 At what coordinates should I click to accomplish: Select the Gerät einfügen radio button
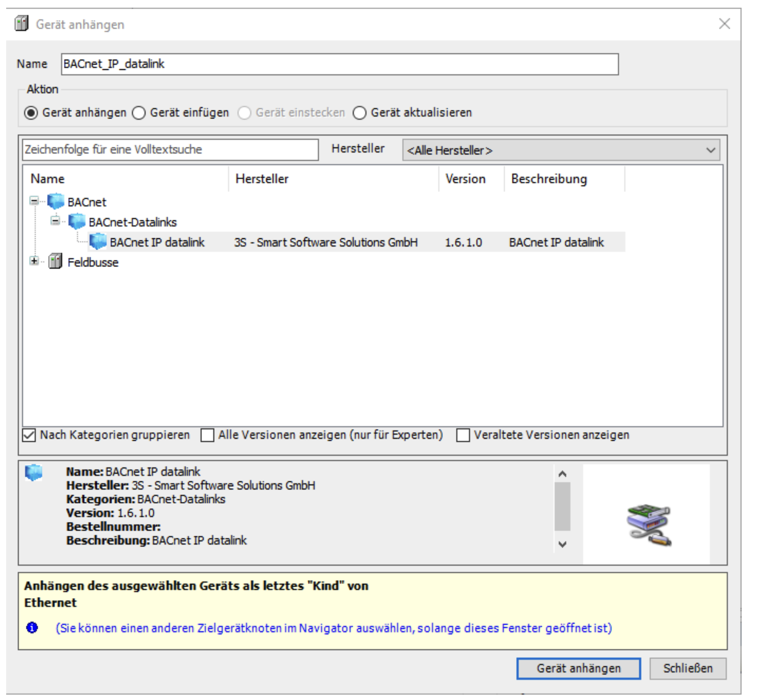(x=139, y=113)
